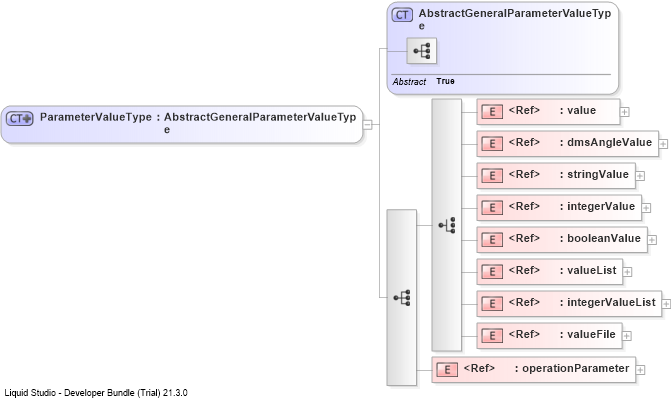Select the AbstractGeneralParameterValueType title in top box
The height and width of the screenshot is (398, 671).
(515, 19)
